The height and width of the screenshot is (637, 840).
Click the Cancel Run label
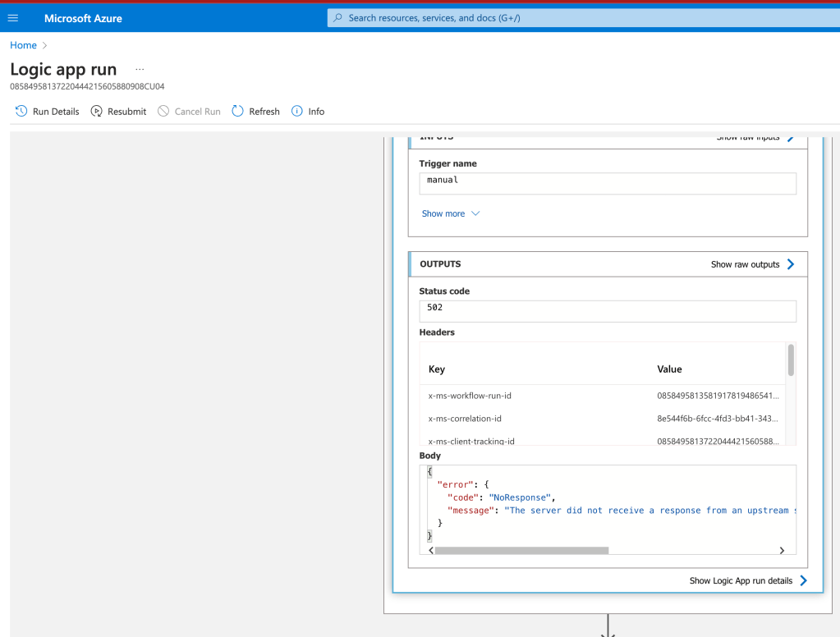pos(197,112)
